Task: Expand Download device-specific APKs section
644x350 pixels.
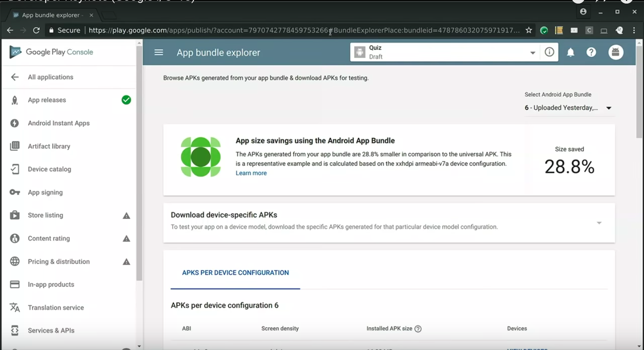Action: pos(599,223)
